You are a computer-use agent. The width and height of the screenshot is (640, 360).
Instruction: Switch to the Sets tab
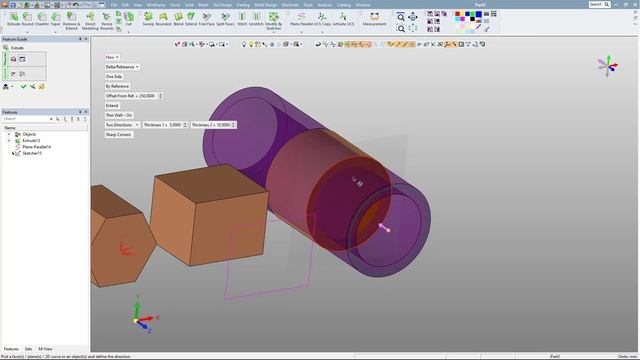click(x=28, y=349)
